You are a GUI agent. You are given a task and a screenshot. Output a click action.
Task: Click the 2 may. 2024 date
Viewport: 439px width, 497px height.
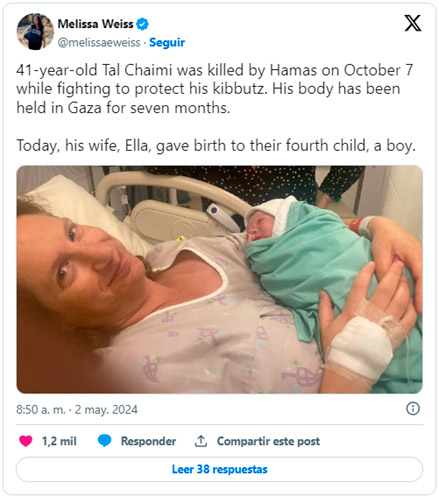click(106, 410)
